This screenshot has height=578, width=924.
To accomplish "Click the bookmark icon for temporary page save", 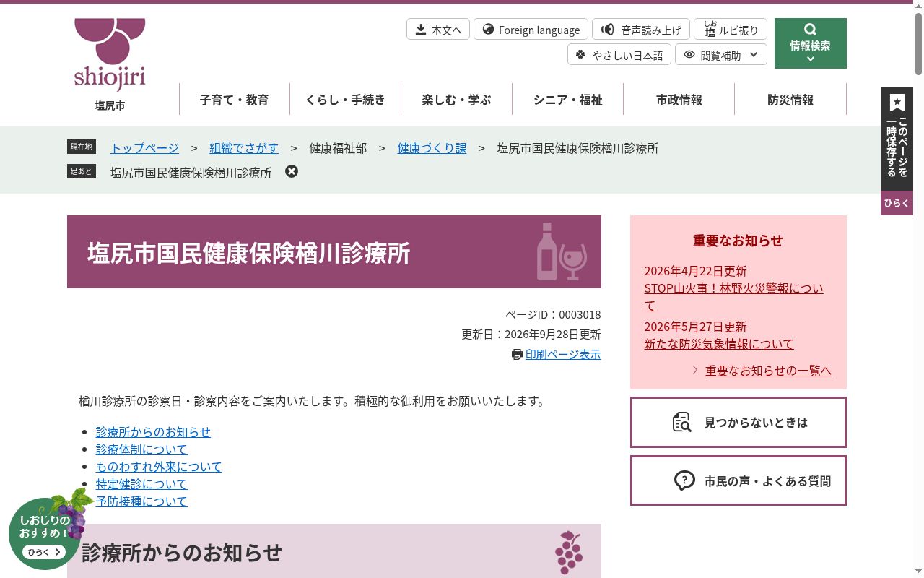I will pyautogui.click(x=897, y=103).
